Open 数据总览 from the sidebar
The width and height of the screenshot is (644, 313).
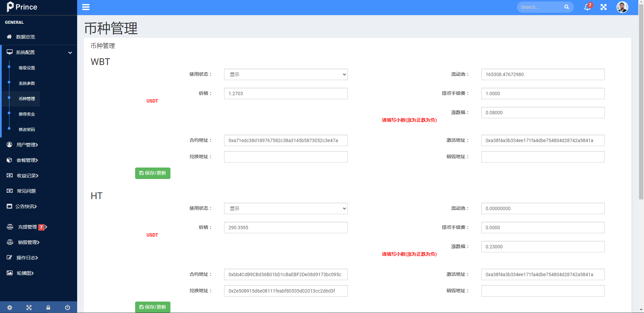tap(25, 37)
